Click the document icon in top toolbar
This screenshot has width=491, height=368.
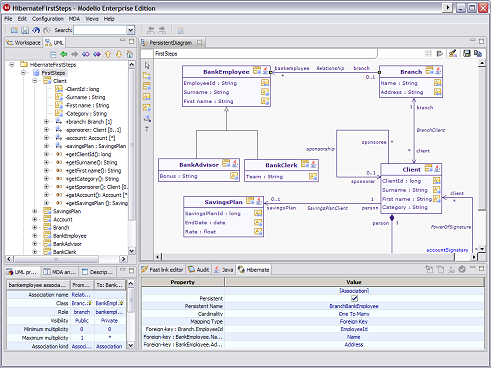coord(181,31)
